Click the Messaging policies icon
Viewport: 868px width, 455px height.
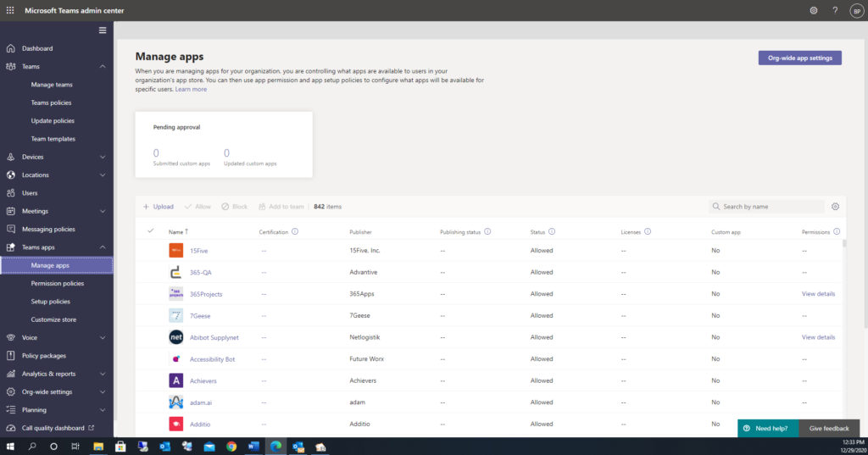click(x=10, y=229)
